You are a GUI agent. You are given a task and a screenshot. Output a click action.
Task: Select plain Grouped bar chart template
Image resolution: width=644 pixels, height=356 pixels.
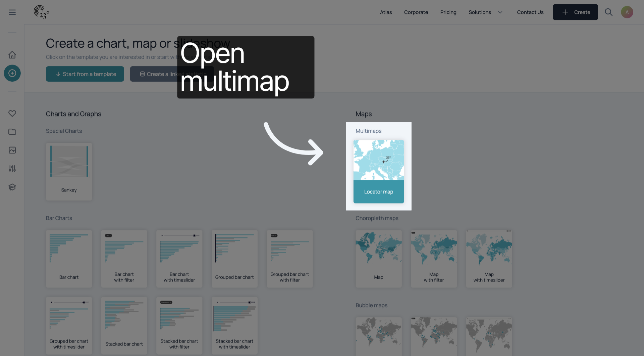[x=234, y=259]
